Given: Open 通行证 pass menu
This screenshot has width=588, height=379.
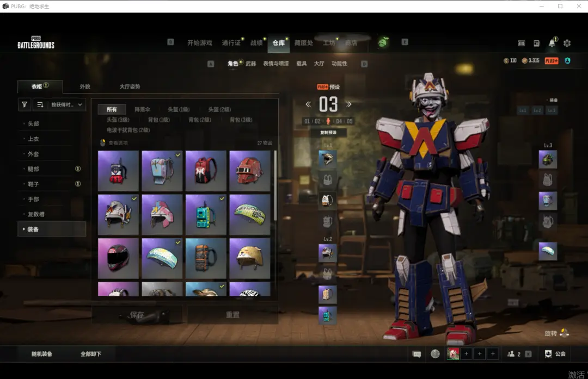Looking at the screenshot, I should 231,43.
